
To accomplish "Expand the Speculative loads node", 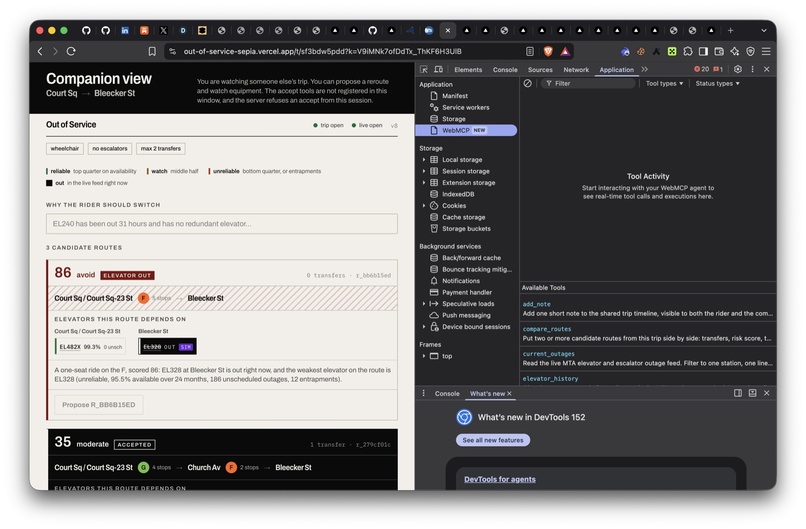I will [424, 304].
